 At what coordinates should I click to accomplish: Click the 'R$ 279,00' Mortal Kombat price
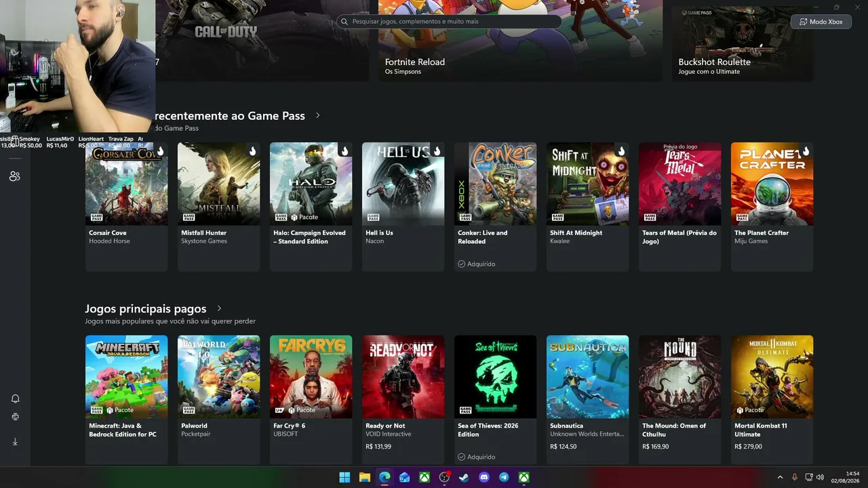(x=748, y=447)
